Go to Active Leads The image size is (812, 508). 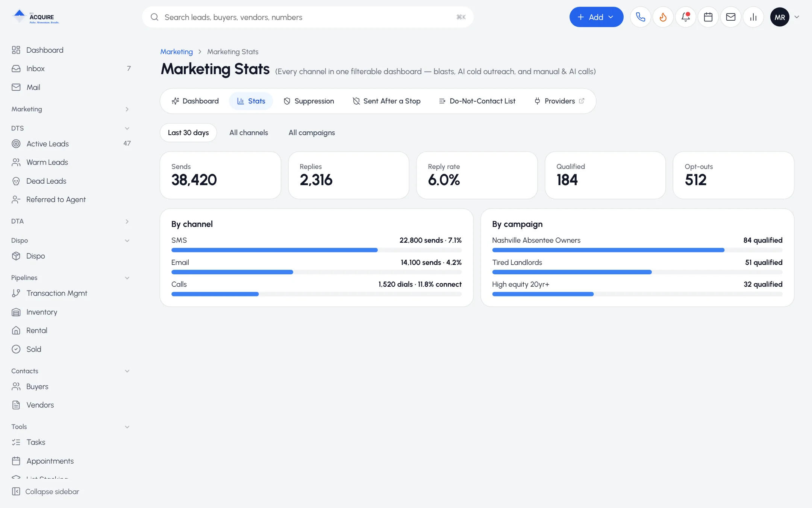(71, 144)
